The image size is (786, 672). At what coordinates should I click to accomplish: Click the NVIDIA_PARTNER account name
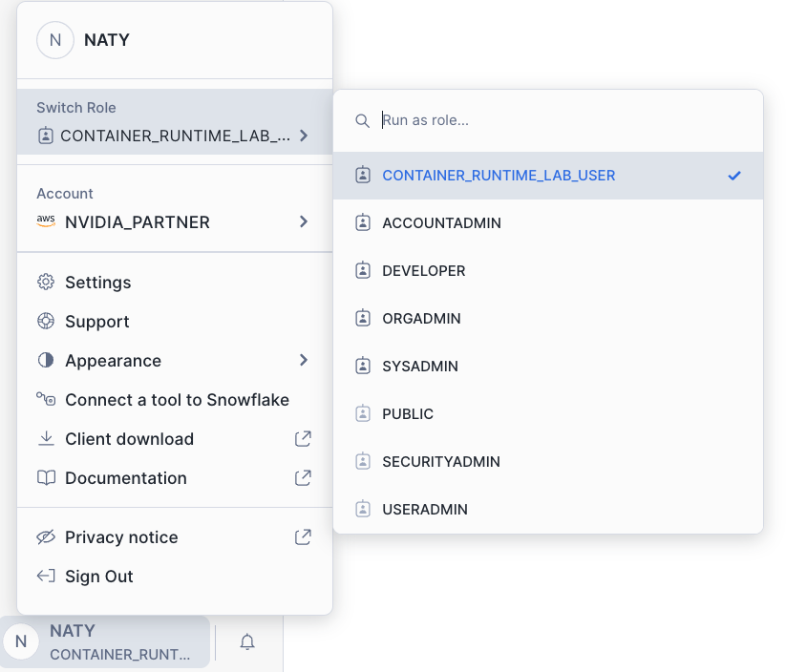click(x=138, y=222)
